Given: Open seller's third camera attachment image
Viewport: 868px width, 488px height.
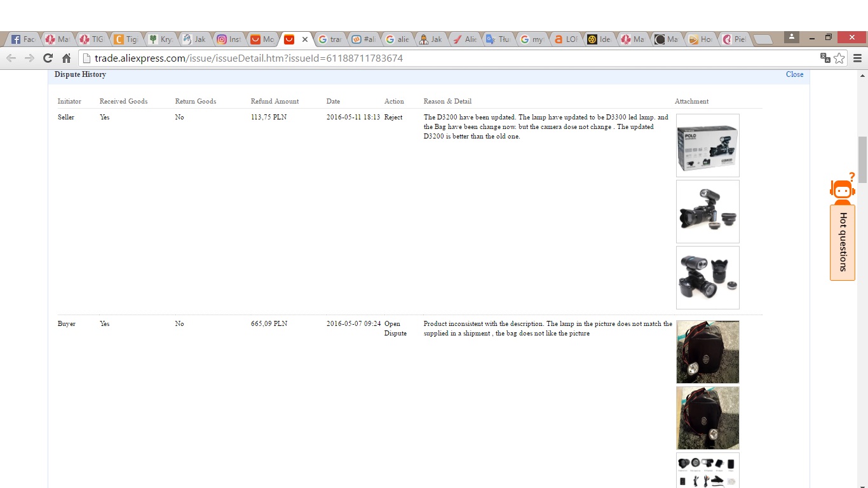Looking at the screenshot, I should pos(708,278).
